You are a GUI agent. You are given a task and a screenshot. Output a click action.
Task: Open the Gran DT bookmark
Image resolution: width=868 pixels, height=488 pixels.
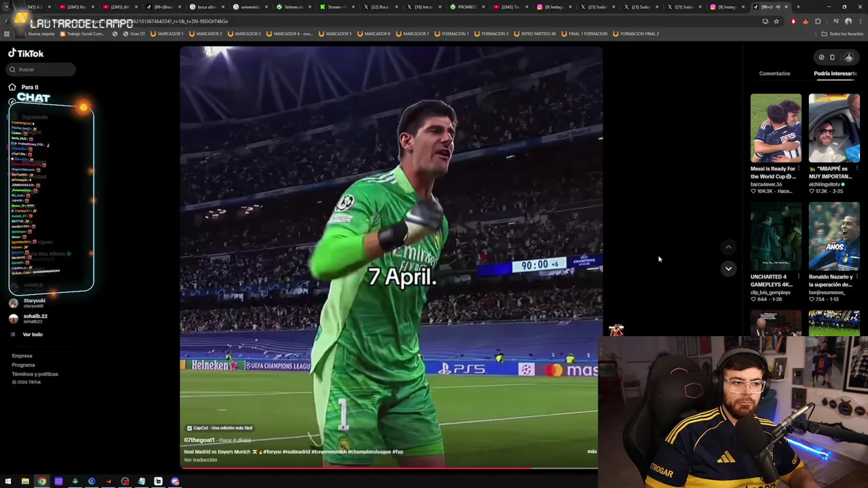pyautogui.click(x=134, y=33)
